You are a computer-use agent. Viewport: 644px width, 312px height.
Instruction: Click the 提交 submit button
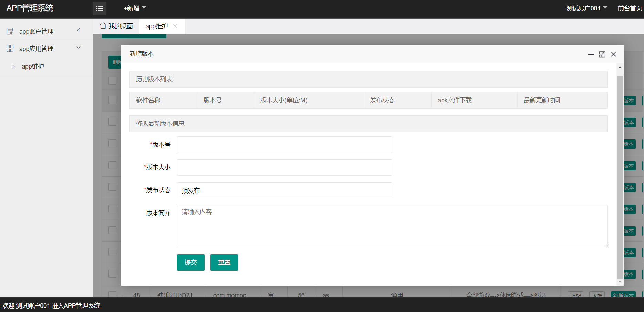191,262
